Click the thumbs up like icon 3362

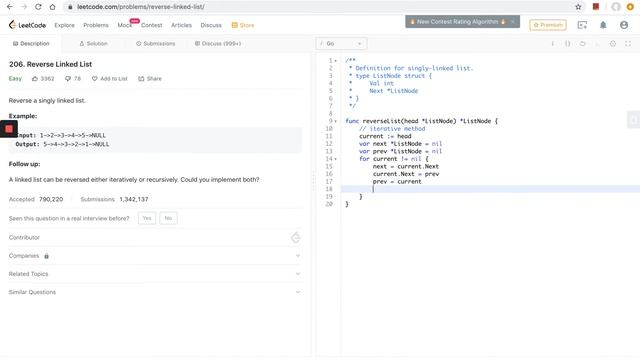coord(35,78)
